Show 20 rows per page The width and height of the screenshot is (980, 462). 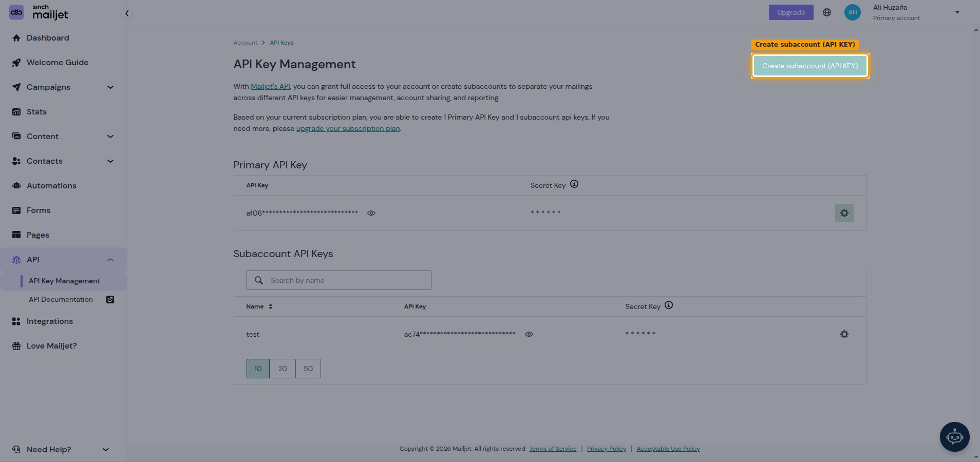282,369
